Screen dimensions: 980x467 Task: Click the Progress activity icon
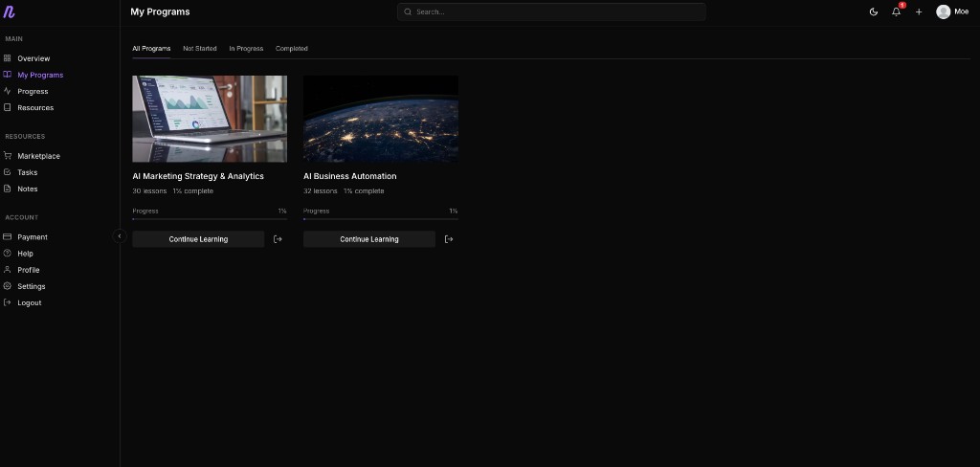(8, 91)
